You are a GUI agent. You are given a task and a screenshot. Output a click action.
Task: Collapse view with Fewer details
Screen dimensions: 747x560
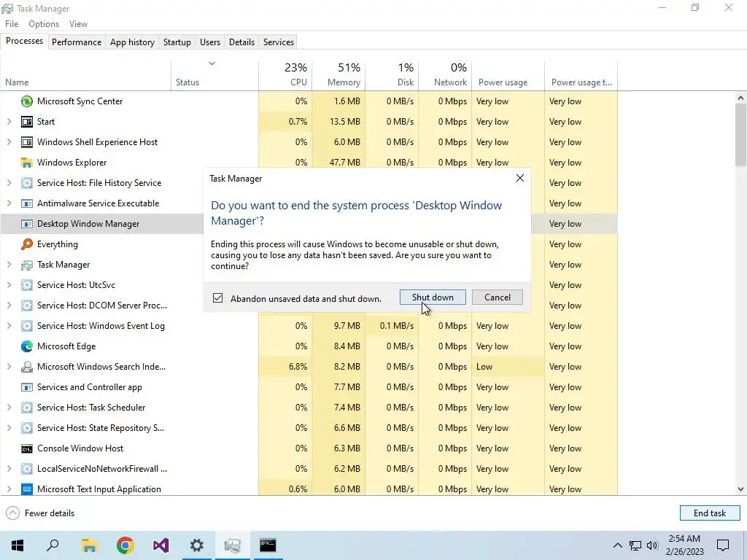pos(40,513)
